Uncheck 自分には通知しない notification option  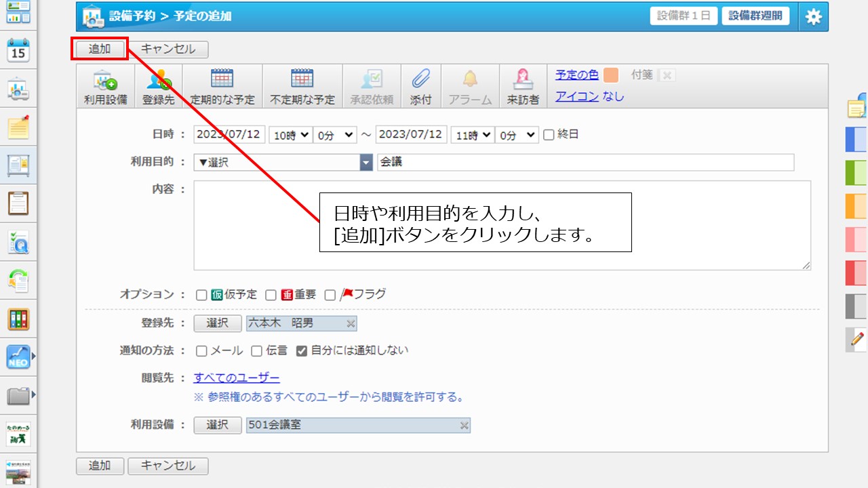point(301,351)
